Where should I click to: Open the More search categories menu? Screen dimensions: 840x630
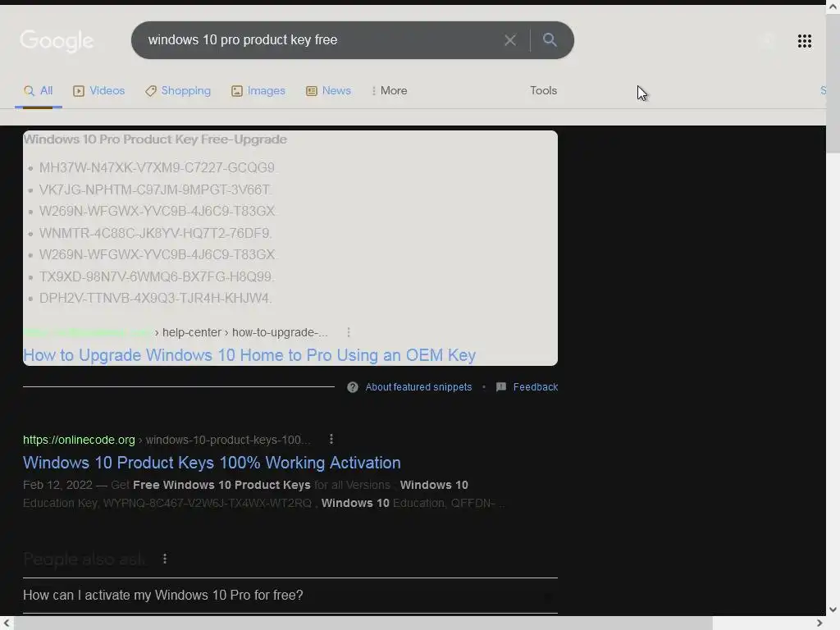[390, 90]
